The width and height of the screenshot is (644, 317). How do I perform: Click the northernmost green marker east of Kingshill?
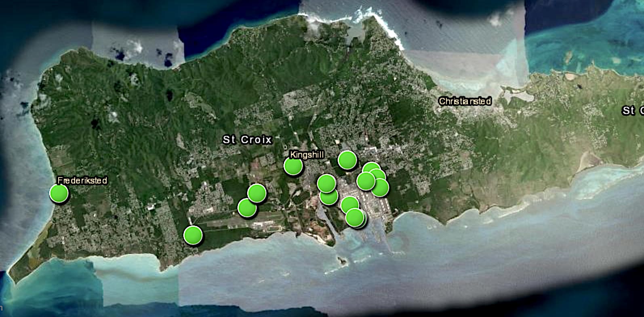click(347, 160)
